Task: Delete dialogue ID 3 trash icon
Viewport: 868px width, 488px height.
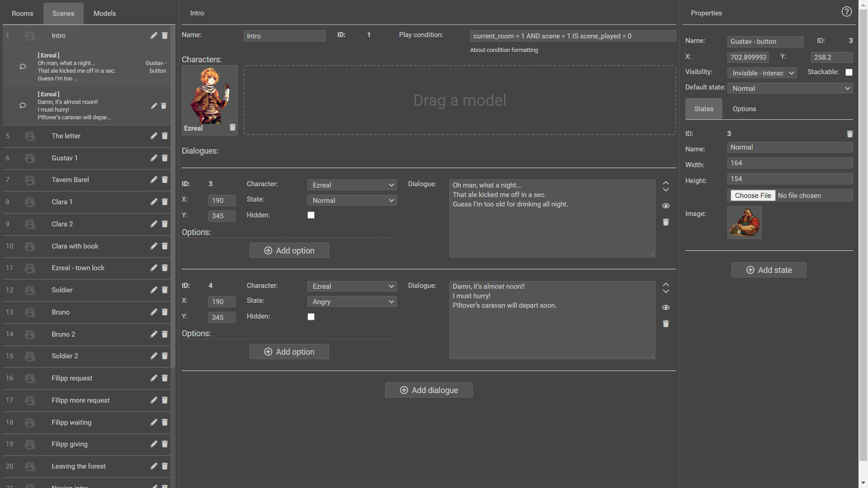Action: pos(665,222)
